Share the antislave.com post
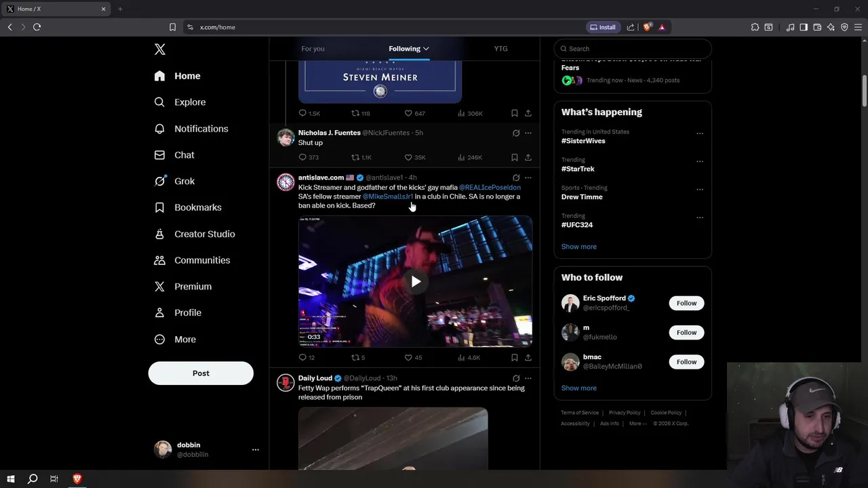The width and height of the screenshot is (868, 488). (528, 357)
